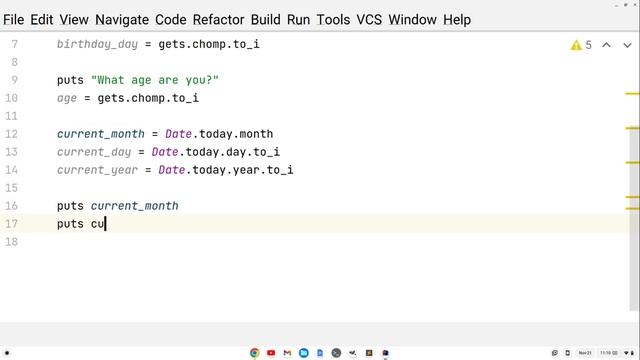Click puts keyword on line 9
This screenshot has height=360, width=640.
tap(70, 80)
